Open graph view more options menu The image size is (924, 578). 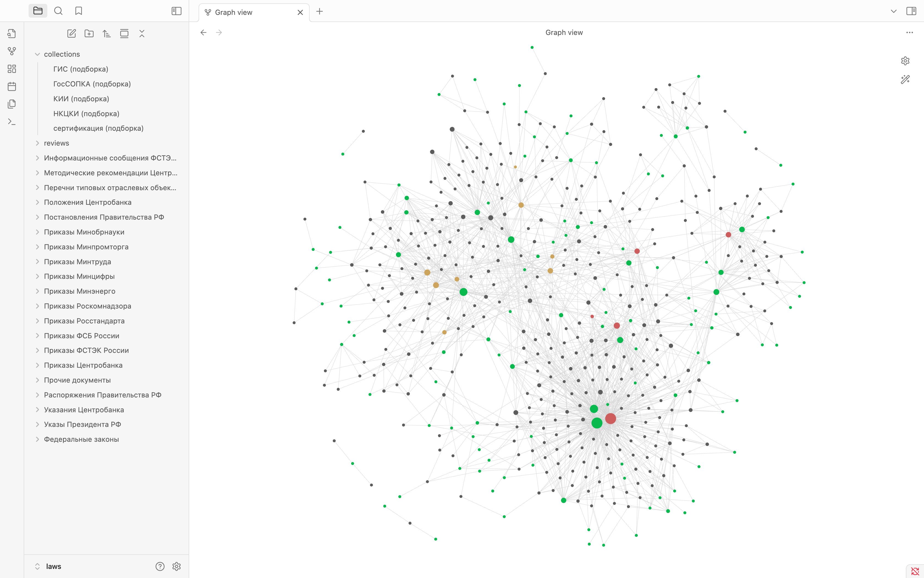pyautogui.click(x=909, y=32)
